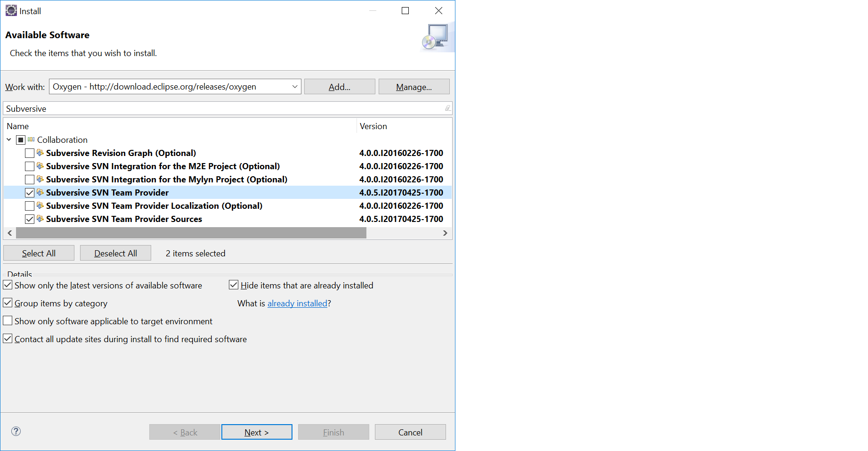
Task: Click the disabled < Back button
Action: [185, 432]
